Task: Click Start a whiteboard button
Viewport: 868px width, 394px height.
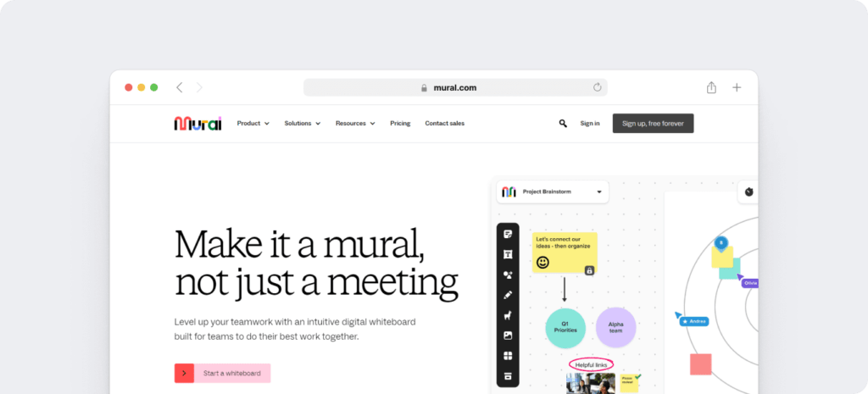Action: pyautogui.click(x=223, y=373)
